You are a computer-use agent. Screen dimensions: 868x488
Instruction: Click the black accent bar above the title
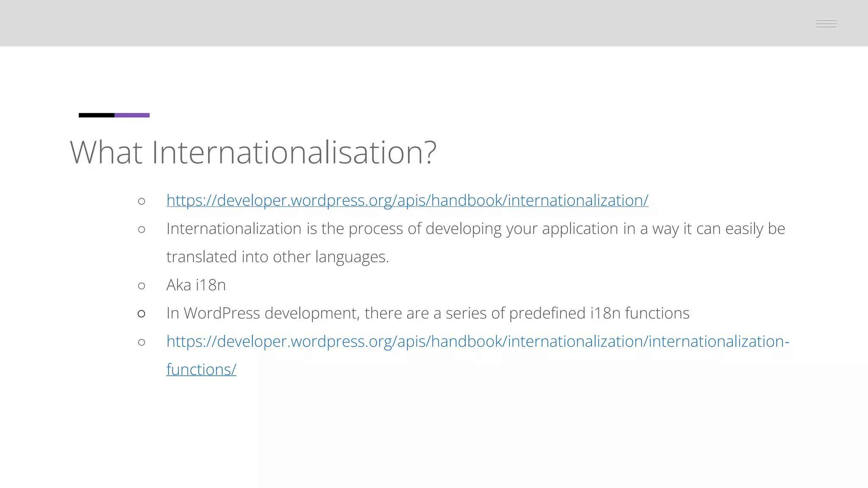pos(97,115)
